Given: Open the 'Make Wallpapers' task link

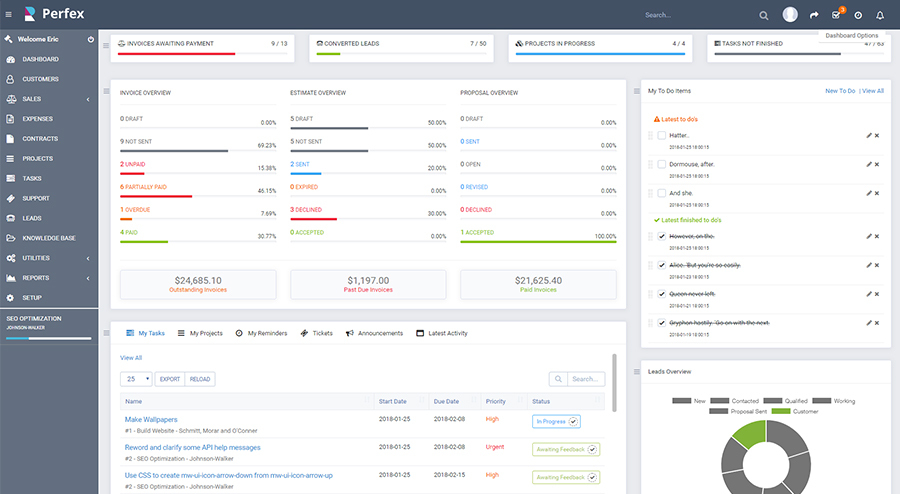Looking at the screenshot, I should (x=151, y=419).
